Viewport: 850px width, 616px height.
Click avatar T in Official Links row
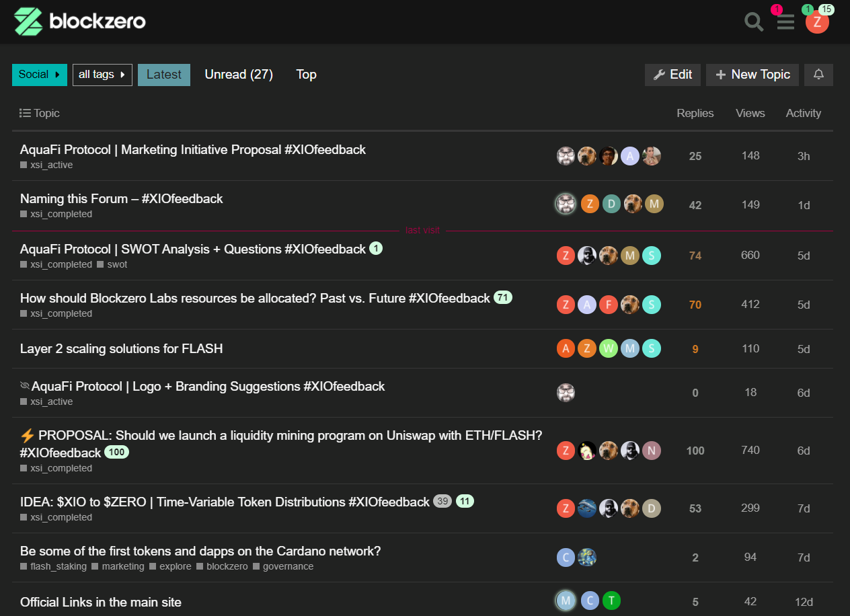[x=611, y=601]
